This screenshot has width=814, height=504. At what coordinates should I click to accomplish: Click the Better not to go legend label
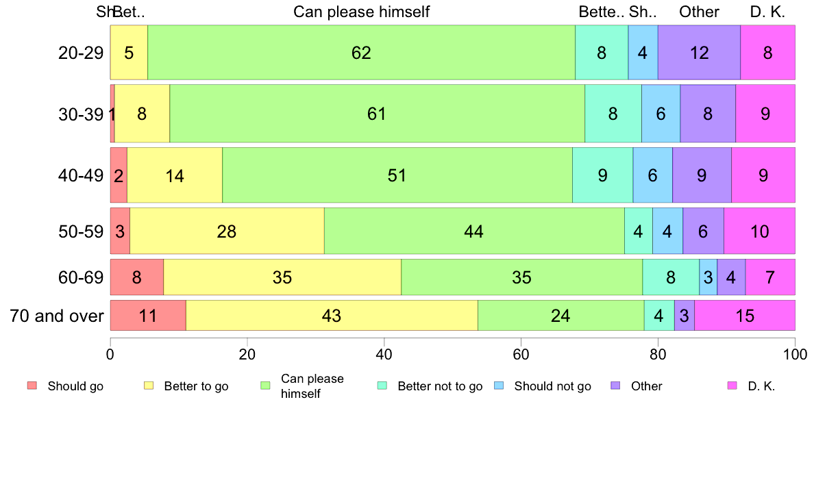pyautogui.click(x=440, y=386)
